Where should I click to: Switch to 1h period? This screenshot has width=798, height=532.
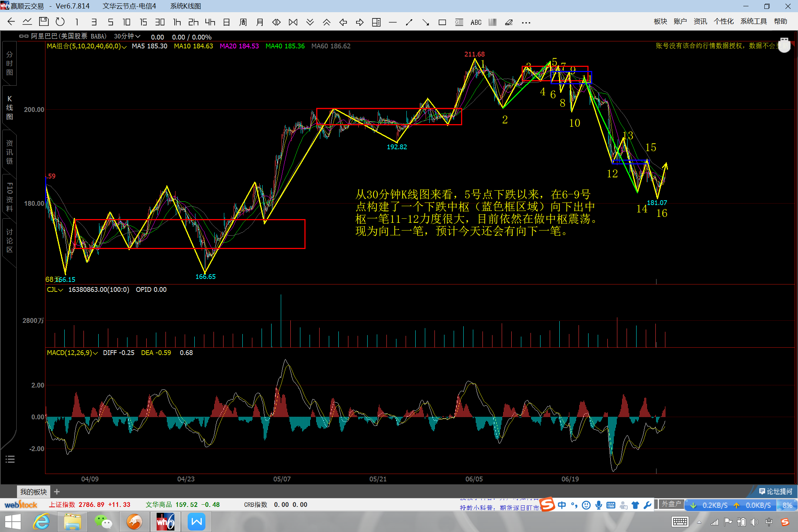coord(177,22)
